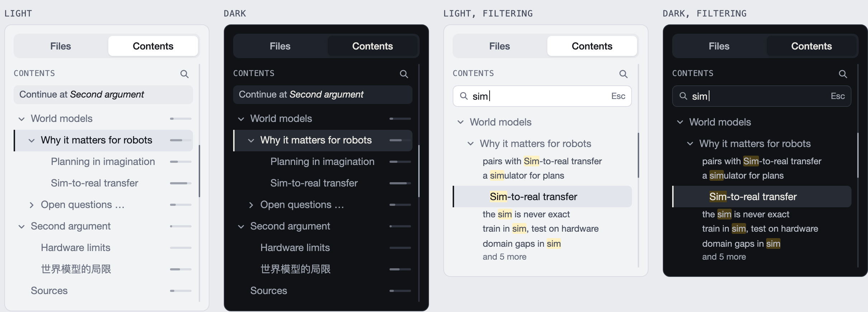Click "domain gaps in sim" in DARK, FILTERING panel
Image resolution: width=868 pixels, height=312 pixels.
[x=741, y=244]
